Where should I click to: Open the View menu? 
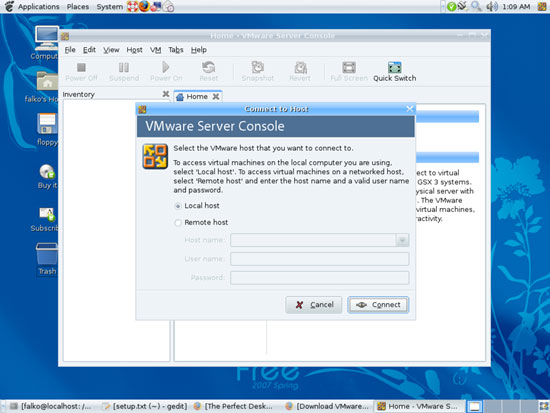pos(111,50)
